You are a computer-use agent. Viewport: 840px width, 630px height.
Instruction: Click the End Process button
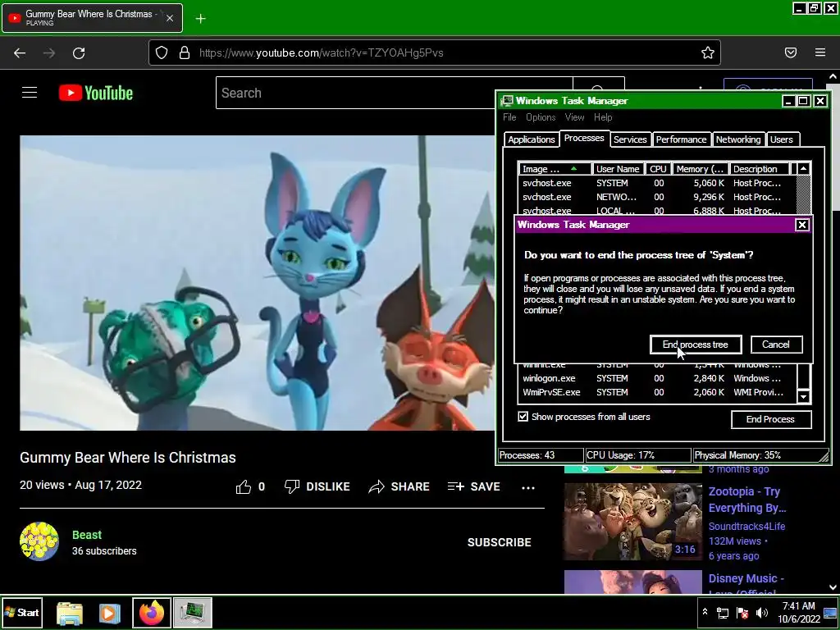pos(770,419)
